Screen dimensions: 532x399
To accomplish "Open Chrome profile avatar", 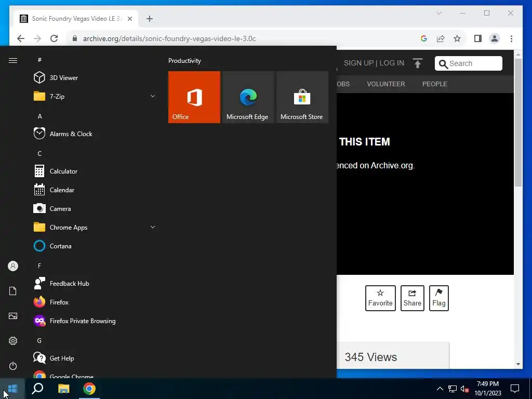I will point(495,38).
